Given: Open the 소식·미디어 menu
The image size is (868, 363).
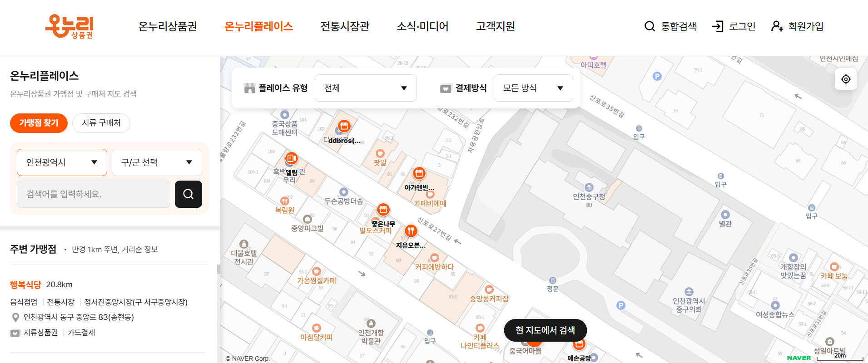Looking at the screenshot, I should point(423,26).
